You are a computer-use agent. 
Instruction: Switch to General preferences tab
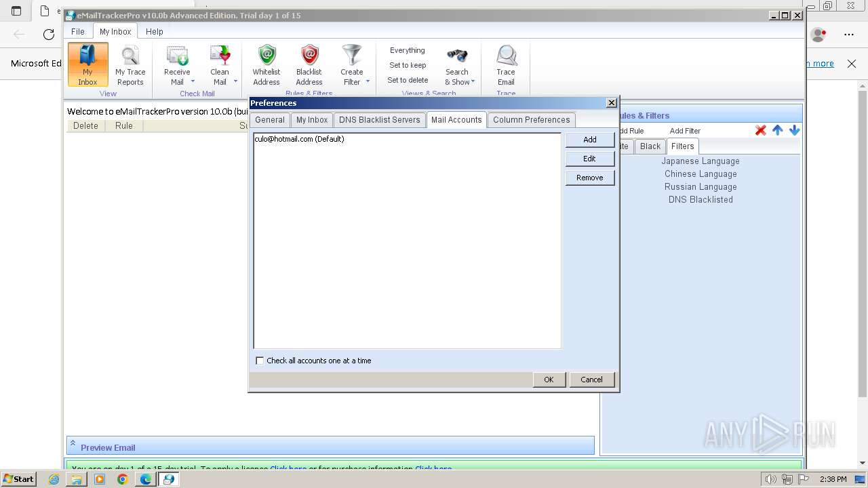[270, 120]
